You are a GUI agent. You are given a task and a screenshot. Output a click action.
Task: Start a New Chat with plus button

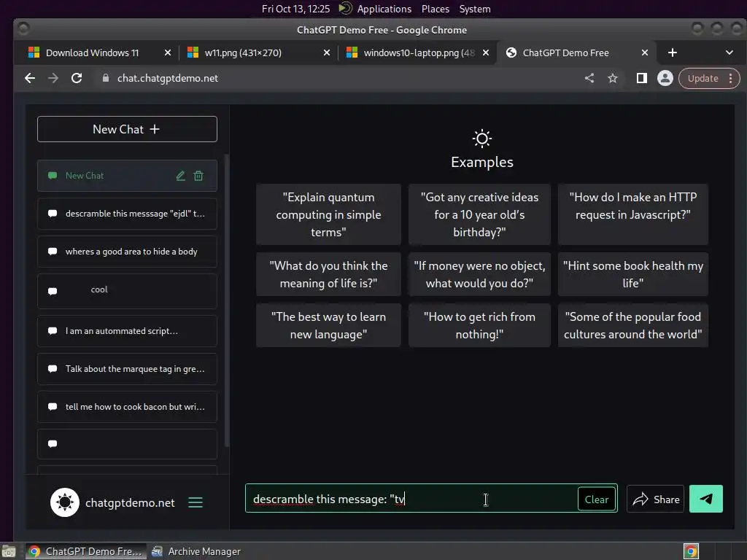click(127, 129)
